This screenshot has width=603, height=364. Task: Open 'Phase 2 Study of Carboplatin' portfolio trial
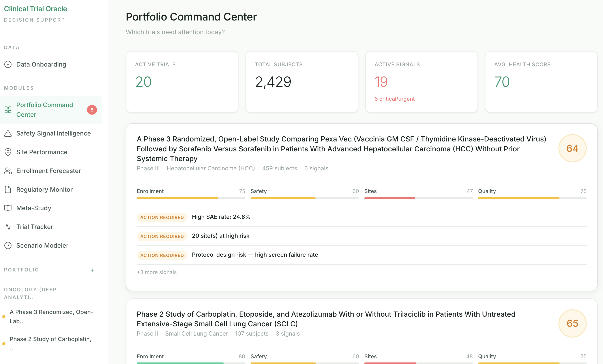pos(51,344)
